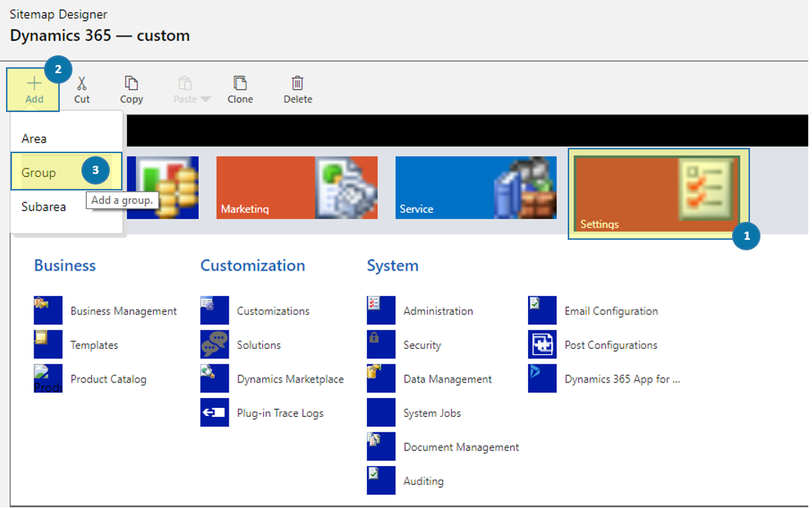Click the Post Configurations icon
The image size is (812, 508).
click(542, 344)
